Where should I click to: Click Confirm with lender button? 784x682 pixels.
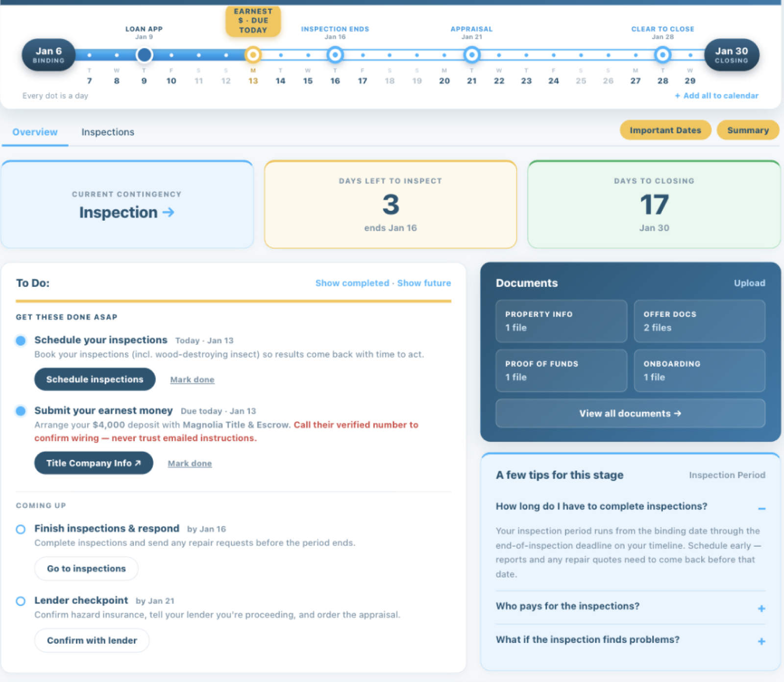(x=92, y=640)
